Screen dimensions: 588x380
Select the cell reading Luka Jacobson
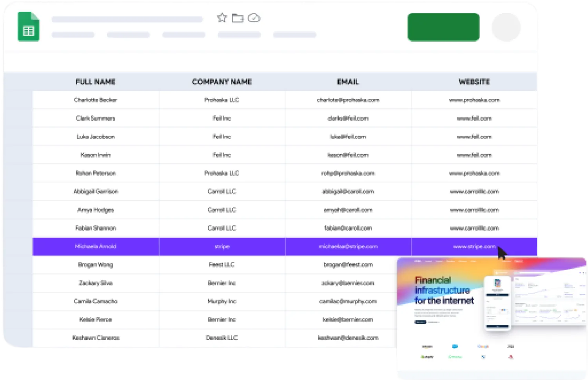point(96,136)
